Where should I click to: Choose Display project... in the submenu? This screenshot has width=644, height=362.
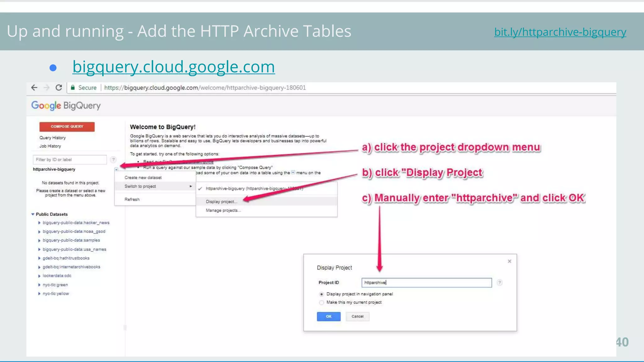266,201
